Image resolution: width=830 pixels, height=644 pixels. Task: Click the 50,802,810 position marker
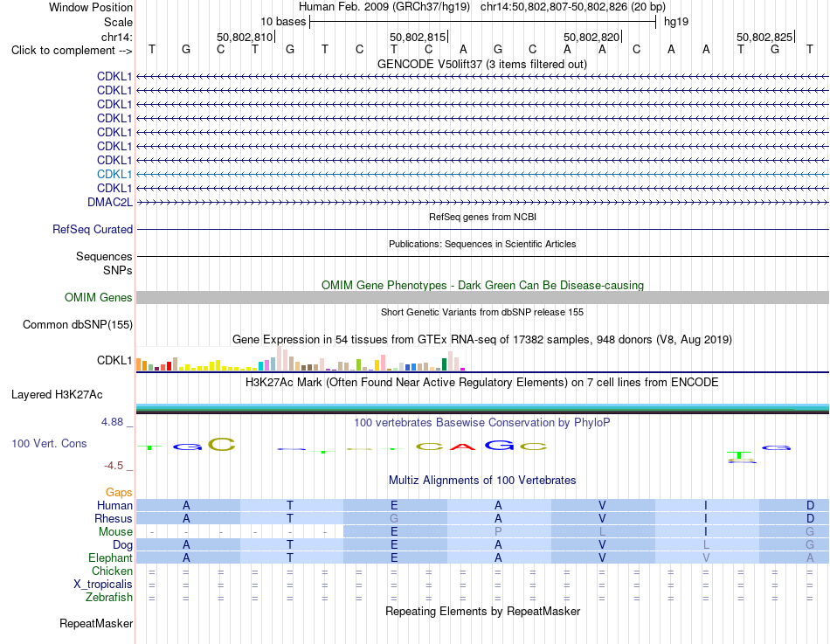point(245,37)
